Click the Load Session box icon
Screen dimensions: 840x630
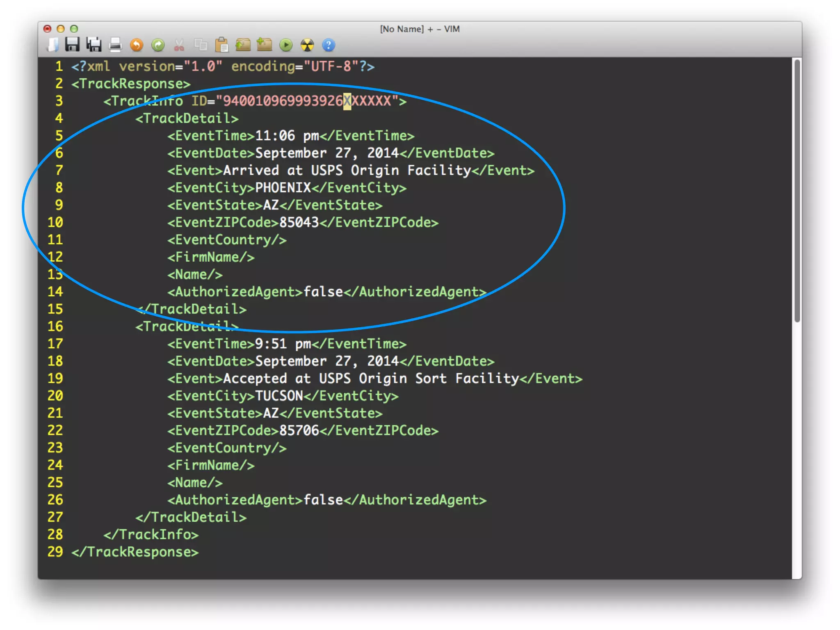click(x=243, y=45)
